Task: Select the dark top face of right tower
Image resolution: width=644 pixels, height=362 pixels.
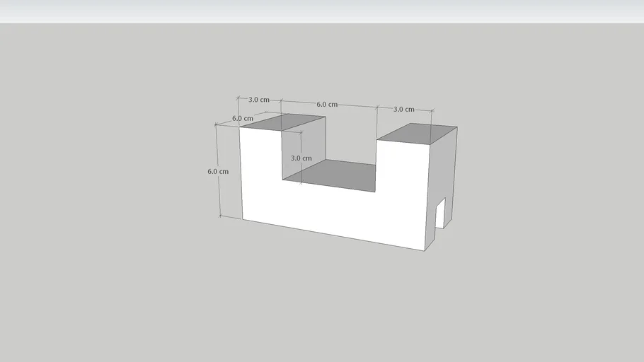Action: (418, 133)
